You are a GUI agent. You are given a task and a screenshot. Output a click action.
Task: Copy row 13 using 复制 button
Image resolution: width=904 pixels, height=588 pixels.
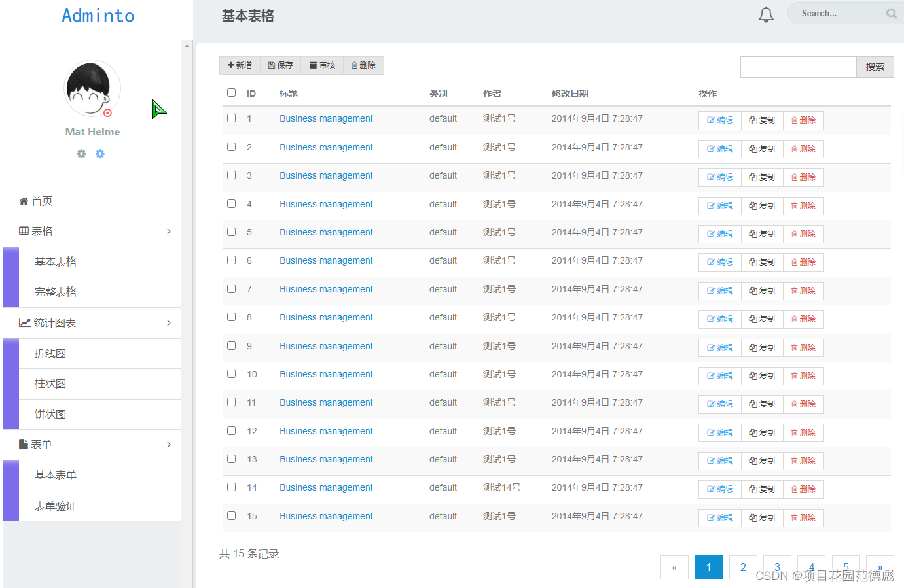click(762, 461)
